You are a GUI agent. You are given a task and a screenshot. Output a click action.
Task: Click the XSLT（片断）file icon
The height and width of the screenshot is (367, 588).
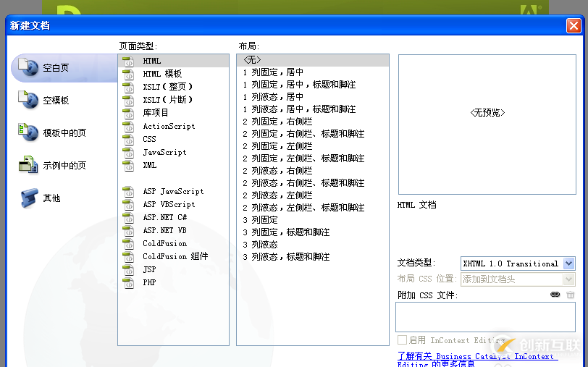click(x=128, y=100)
